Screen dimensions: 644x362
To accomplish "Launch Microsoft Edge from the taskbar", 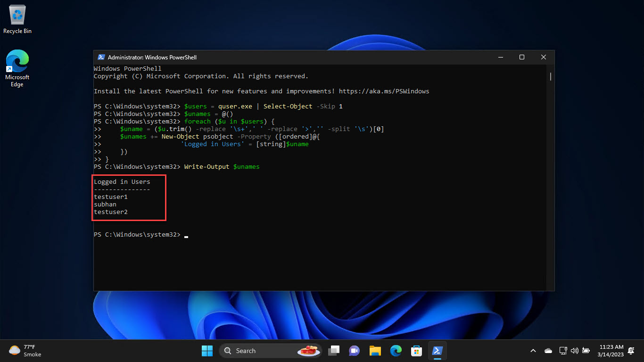I will pos(396,351).
